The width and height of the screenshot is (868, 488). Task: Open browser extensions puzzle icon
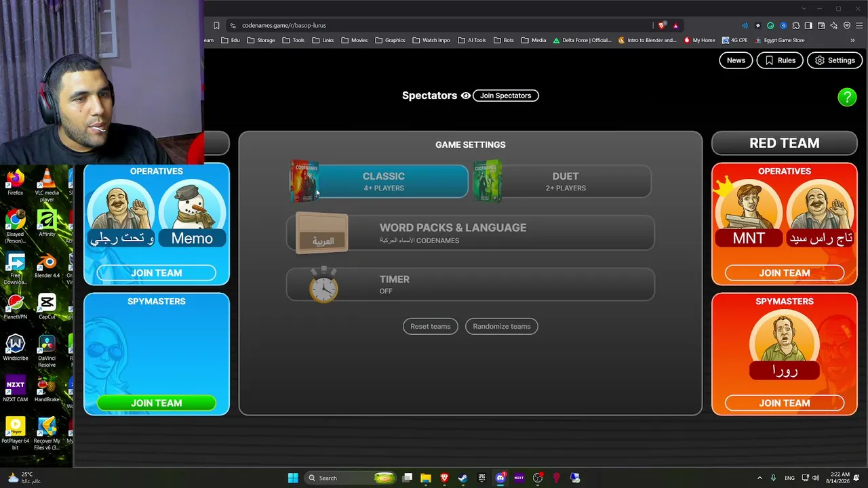coord(795,26)
